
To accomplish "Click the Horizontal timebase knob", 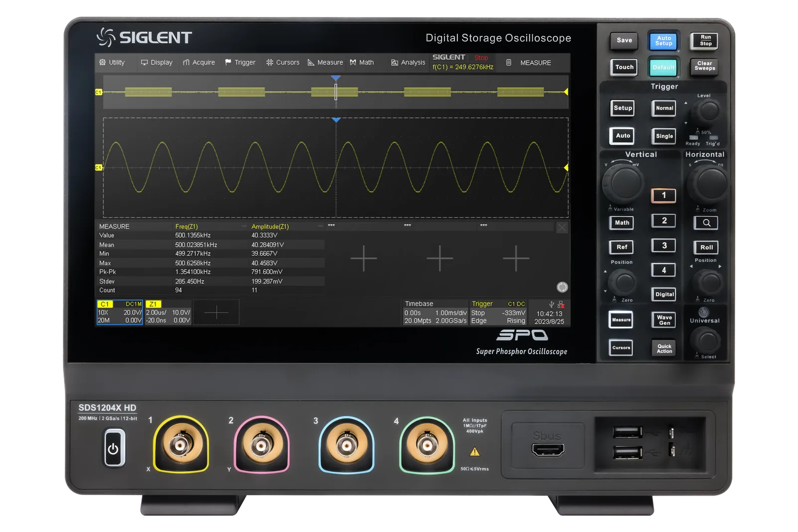I will pos(708,184).
